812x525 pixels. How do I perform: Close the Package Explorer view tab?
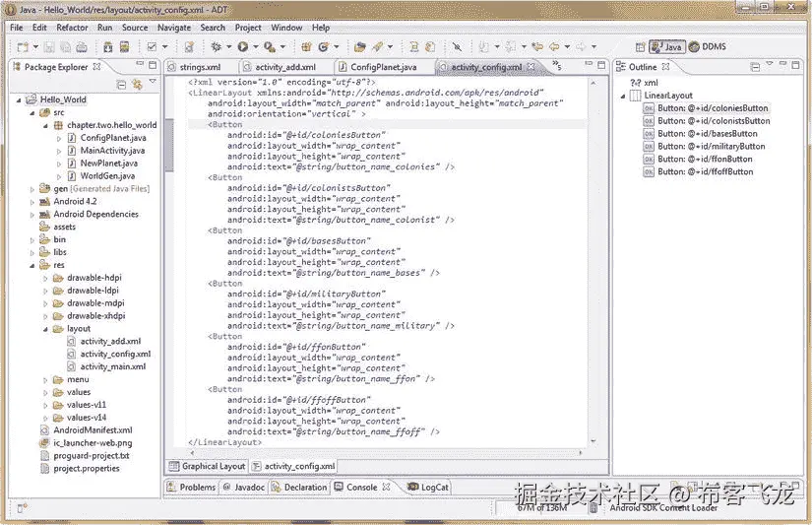coord(96,66)
